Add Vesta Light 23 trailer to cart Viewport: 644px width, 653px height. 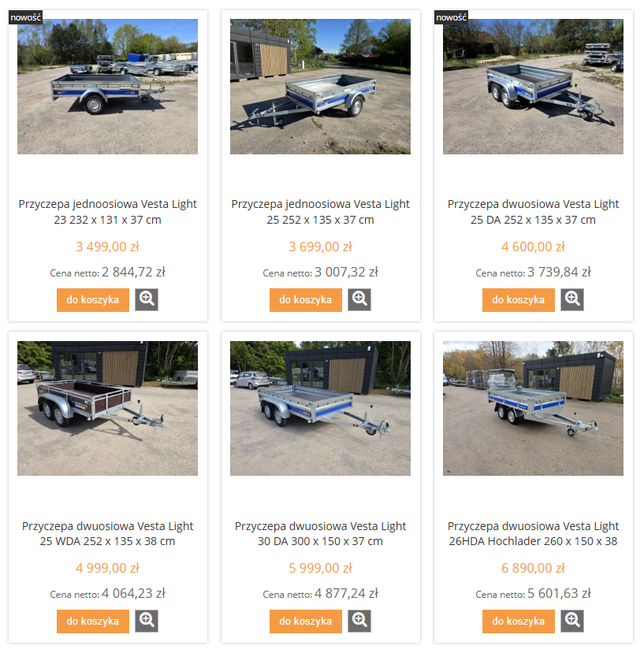(x=93, y=300)
